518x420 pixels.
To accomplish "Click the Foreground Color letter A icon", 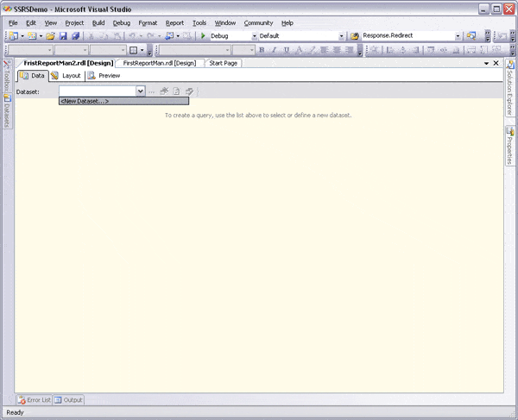I will [x=299, y=50].
